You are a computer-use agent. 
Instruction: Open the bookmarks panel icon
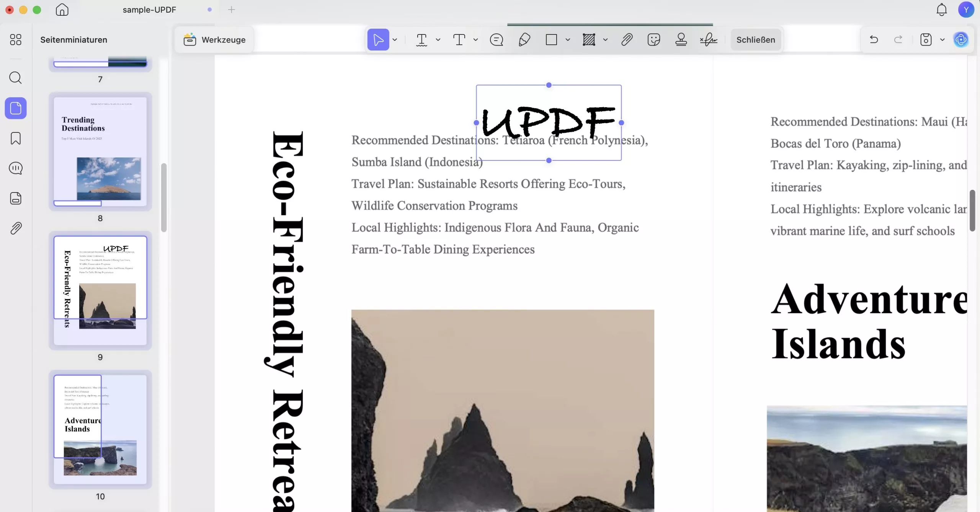16,139
